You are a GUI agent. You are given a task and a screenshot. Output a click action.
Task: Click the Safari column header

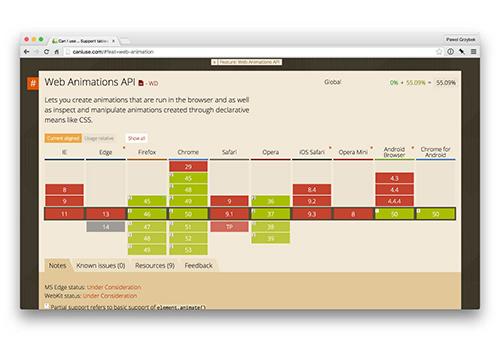[229, 152]
